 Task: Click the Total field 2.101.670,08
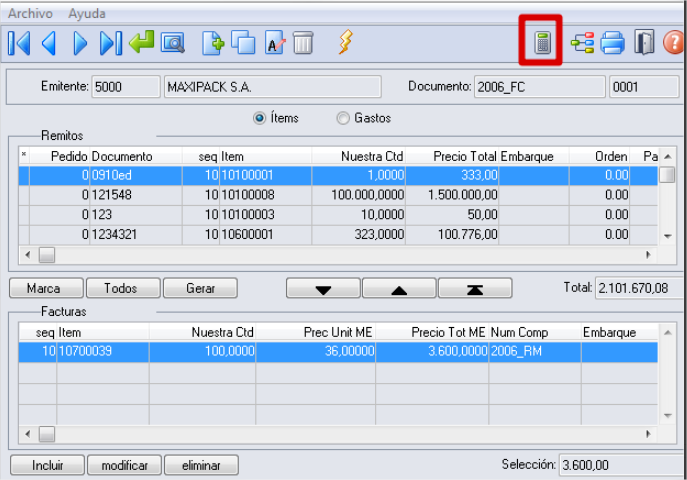[639, 288]
